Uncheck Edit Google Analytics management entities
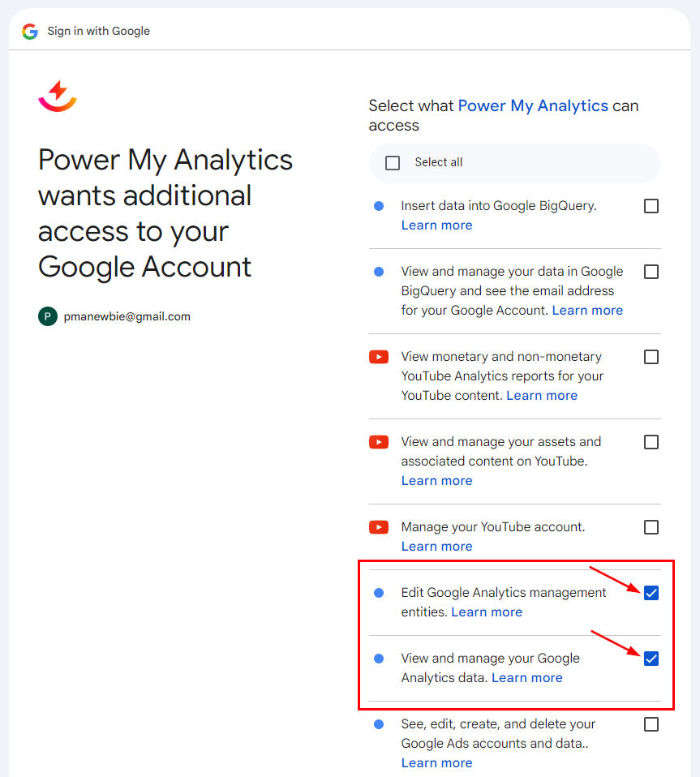This screenshot has height=777, width=700. [651, 593]
